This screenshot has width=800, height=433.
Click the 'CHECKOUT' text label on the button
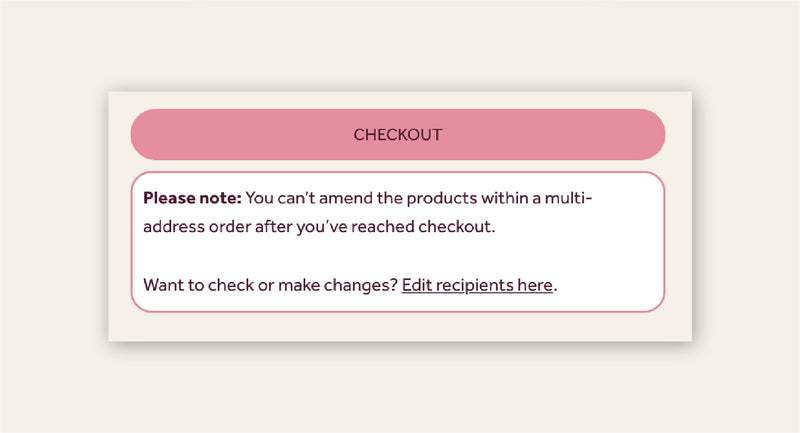tap(397, 135)
